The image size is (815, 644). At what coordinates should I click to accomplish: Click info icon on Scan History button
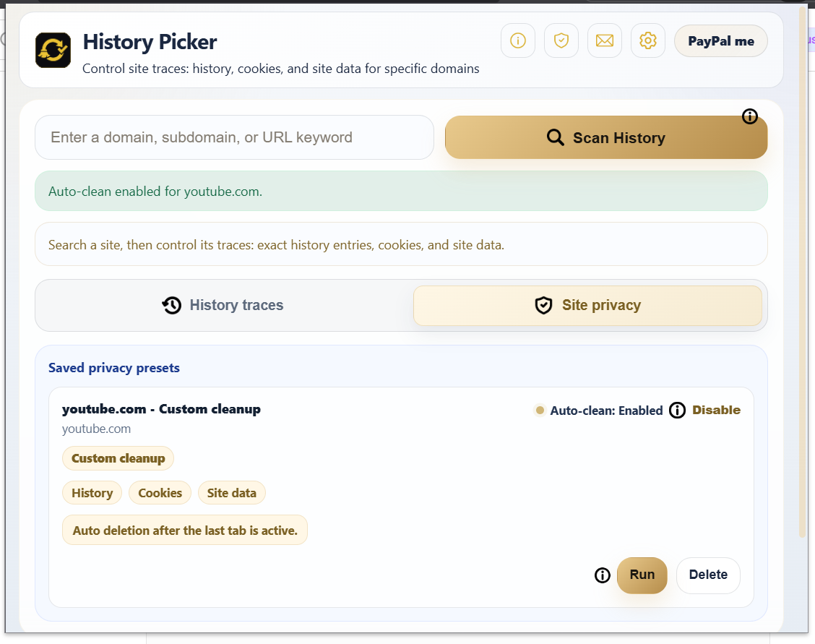pos(749,116)
